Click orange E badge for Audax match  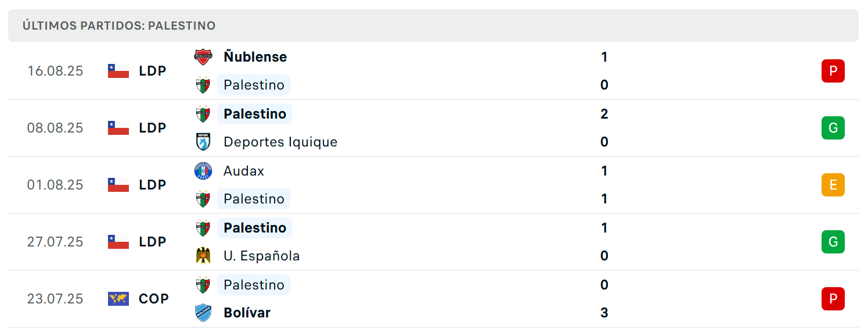click(833, 185)
